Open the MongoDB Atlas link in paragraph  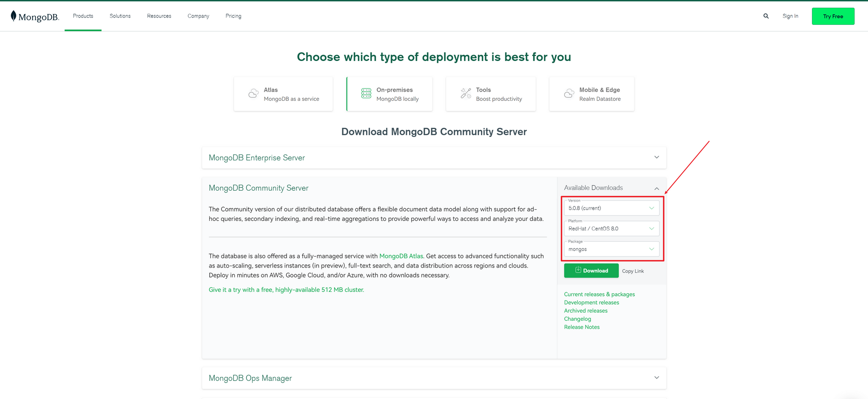(x=401, y=256)
